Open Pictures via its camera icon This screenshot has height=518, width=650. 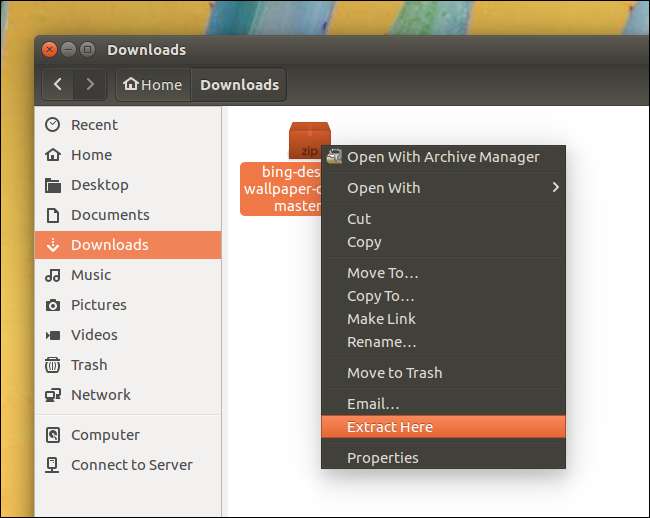tap(53, 305)
